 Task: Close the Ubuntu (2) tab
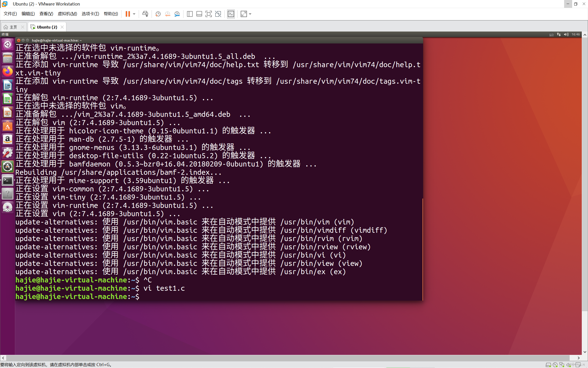click(62, 27)
